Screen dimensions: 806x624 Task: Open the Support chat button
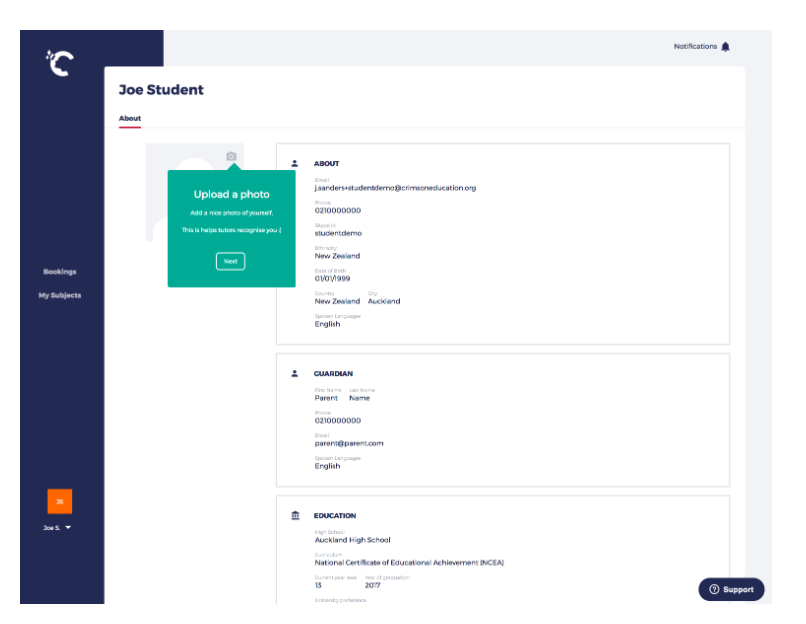[x=731, y=590]
